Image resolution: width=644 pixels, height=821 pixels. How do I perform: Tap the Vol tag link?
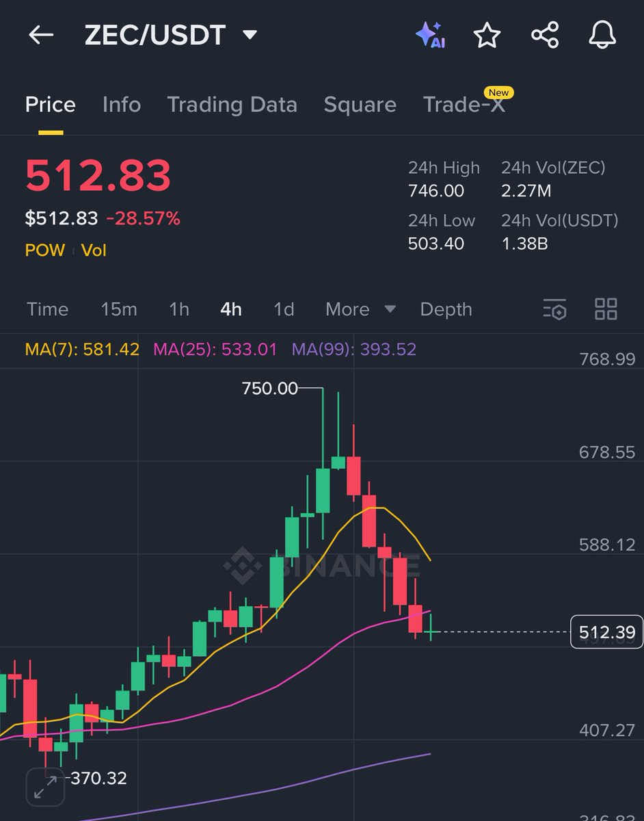click(94, 250)
